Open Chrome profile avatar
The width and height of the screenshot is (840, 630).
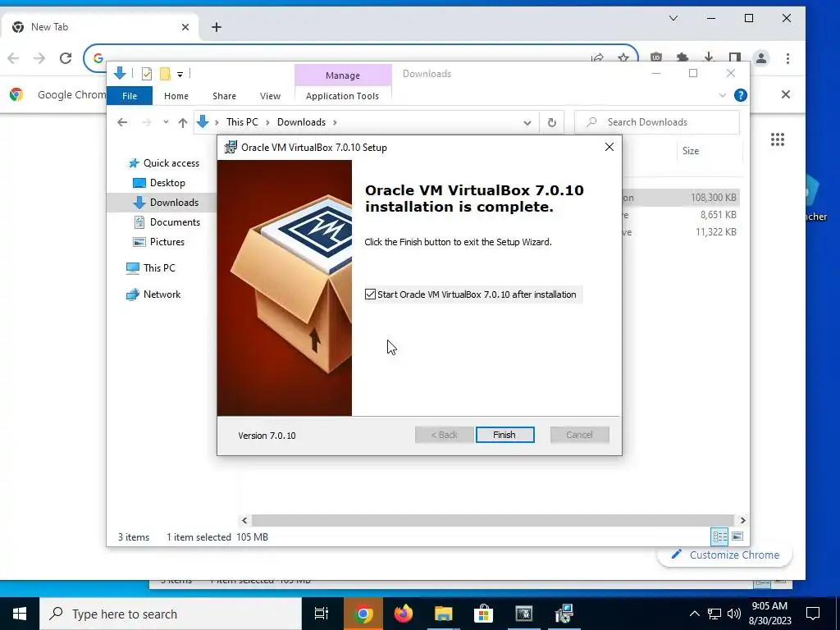click(x=761, y=58)
